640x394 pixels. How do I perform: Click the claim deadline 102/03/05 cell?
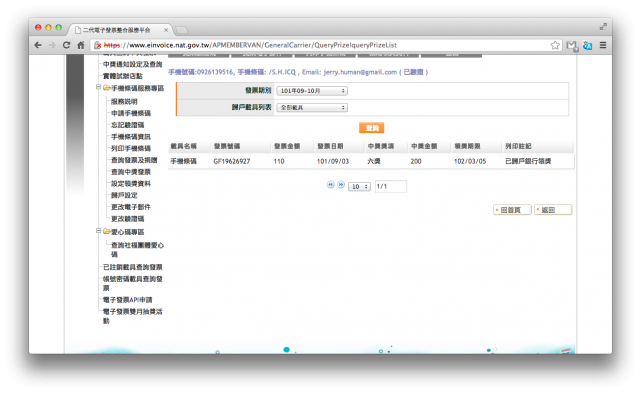(470, 161)
